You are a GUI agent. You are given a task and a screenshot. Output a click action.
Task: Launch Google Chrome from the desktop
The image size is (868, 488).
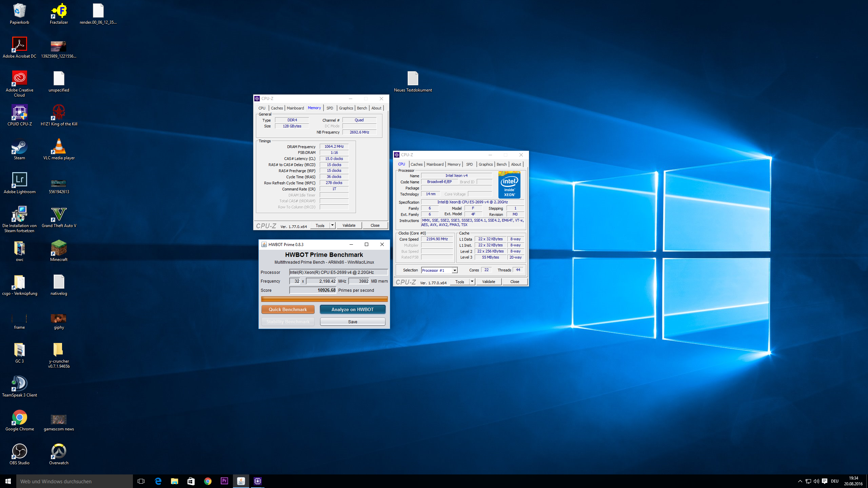pyautogui.click(x=19, y=421)
